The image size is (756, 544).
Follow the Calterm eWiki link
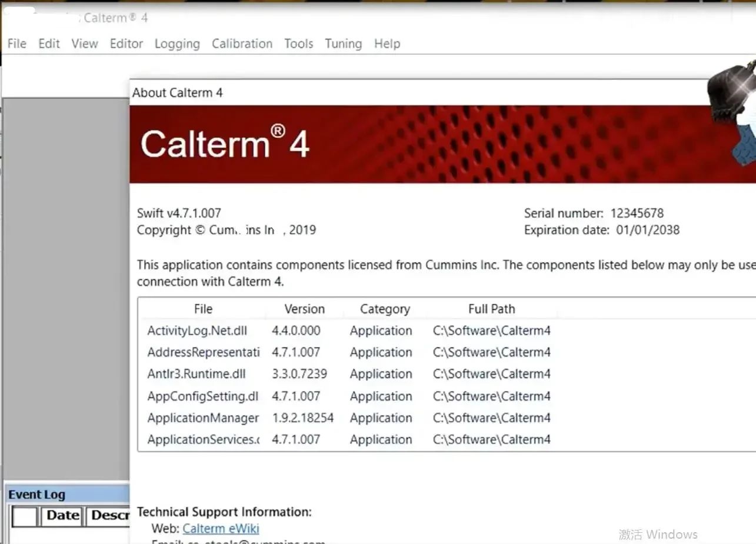coord(221,528)
